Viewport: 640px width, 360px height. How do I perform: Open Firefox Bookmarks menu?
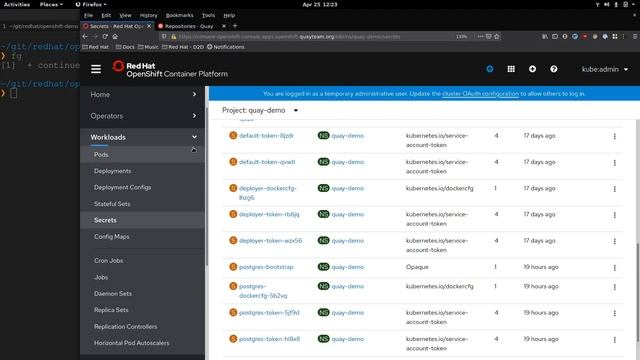click(x=180, y=15)
